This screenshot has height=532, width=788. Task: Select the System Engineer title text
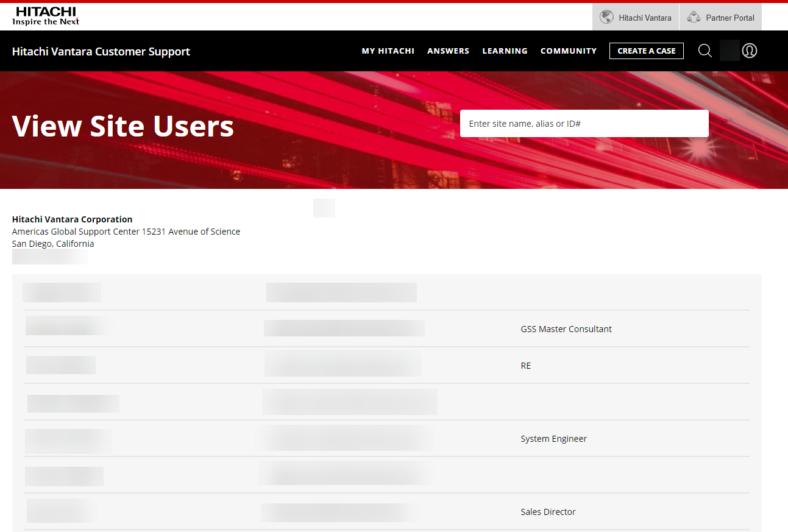[554, 439]
